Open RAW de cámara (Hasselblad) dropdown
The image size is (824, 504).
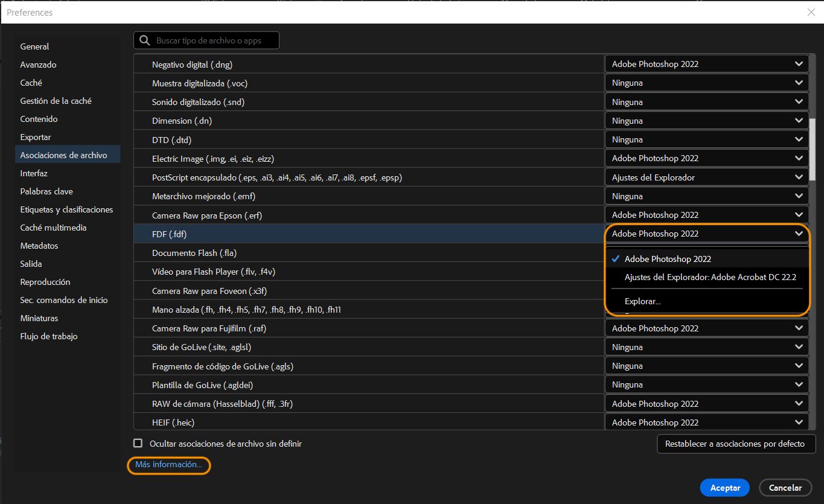click(x=706, y=404)
